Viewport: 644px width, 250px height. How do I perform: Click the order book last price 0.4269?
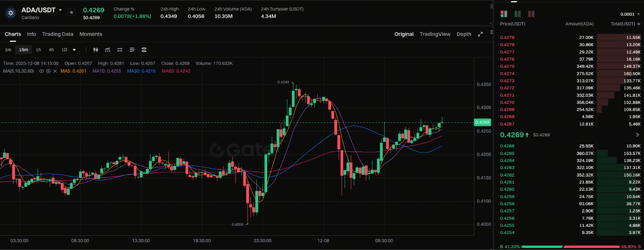click(512, 135)
